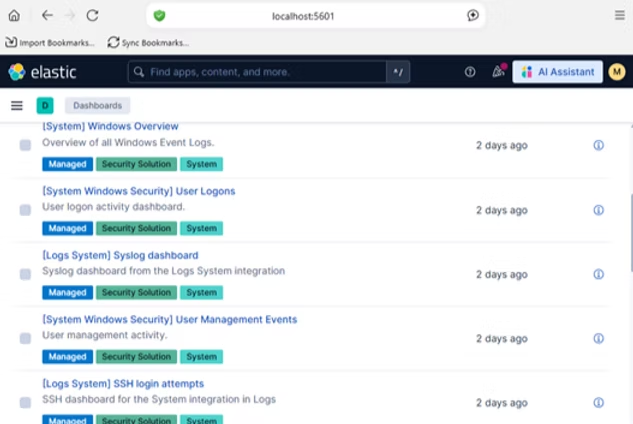
Task: Open the AI Assistant
Action: (x=558, y=72)
